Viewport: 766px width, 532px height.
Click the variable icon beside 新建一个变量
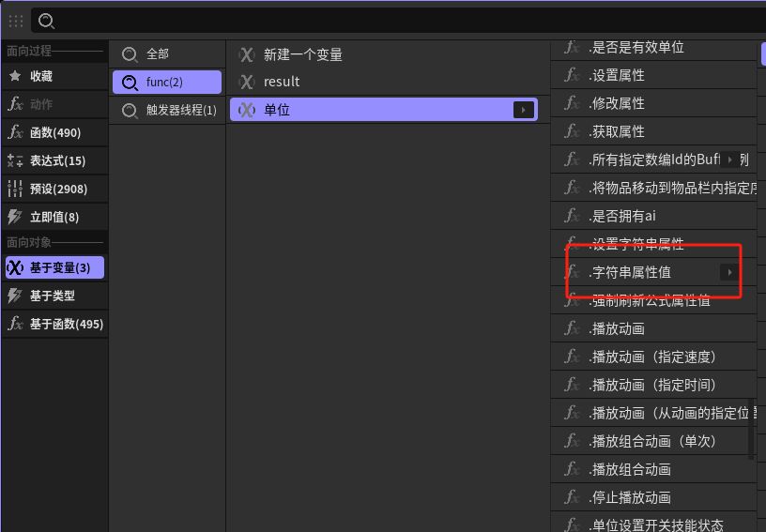click(x=247, y=54)
